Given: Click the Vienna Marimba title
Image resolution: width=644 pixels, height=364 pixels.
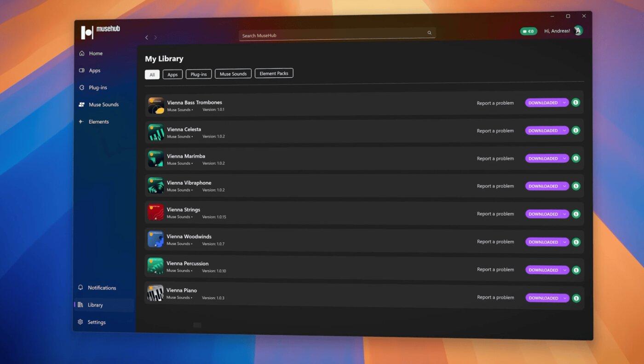Looking at the screenshot, I should [186, 156].
